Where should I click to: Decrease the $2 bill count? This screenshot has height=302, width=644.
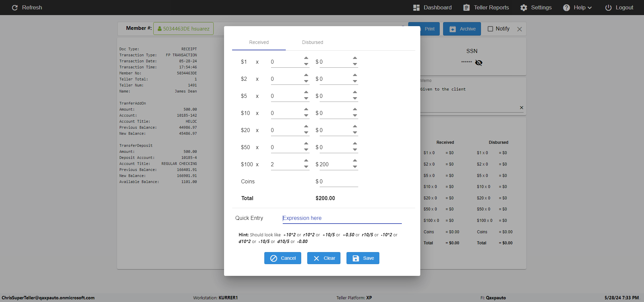(306, 81)
